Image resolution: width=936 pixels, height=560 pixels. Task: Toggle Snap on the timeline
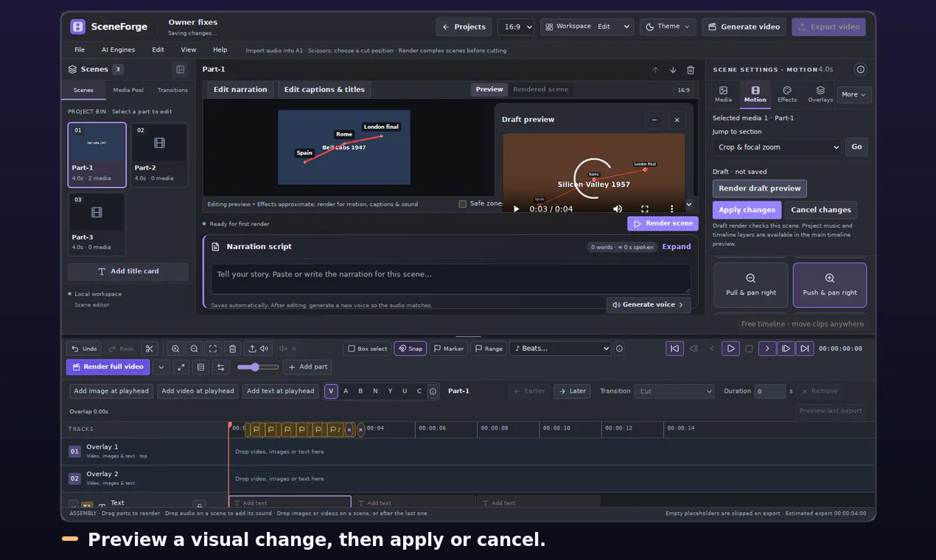point(411,349)
